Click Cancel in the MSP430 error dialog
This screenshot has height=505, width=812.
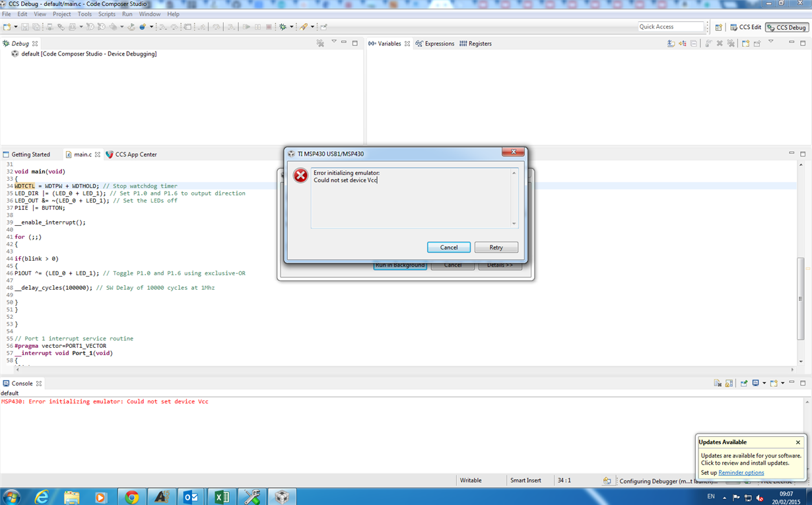click(449, 248)
